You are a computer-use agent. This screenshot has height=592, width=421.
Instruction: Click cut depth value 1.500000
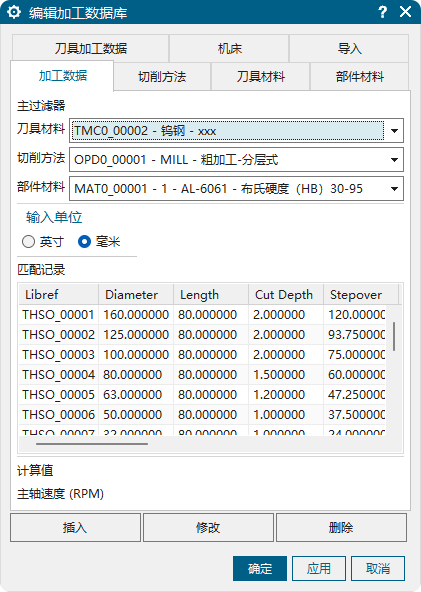point(279,375)
